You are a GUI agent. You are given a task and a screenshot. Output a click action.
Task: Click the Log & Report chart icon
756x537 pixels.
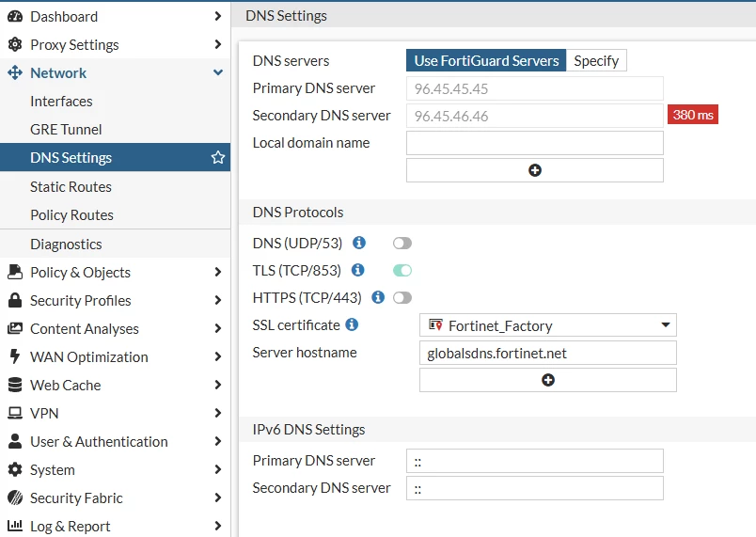click(x=15, y=526)
